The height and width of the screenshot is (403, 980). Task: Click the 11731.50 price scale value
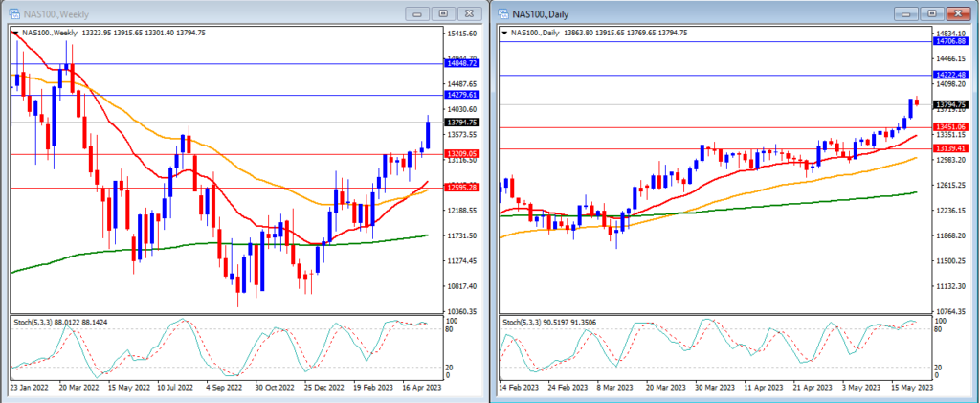pyautogui.click(x=462, y=235)
